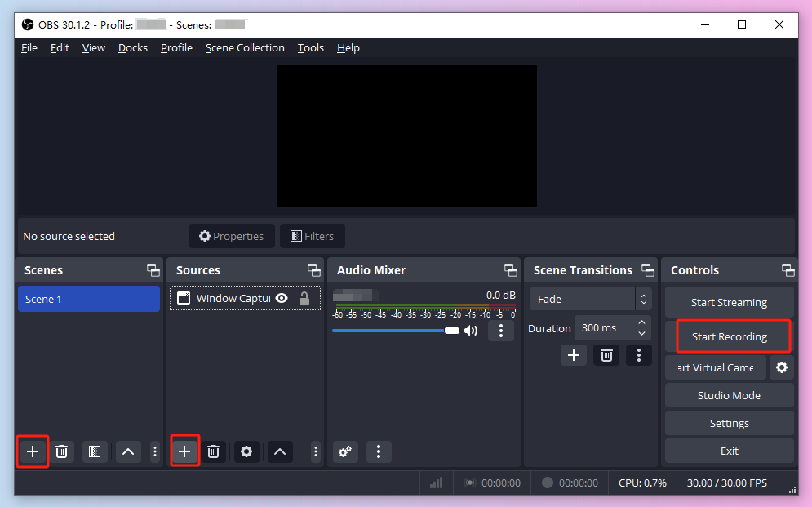812x507 pixels.
Task: Add a new source with plus icon
Action: click(x=184, y=451)
